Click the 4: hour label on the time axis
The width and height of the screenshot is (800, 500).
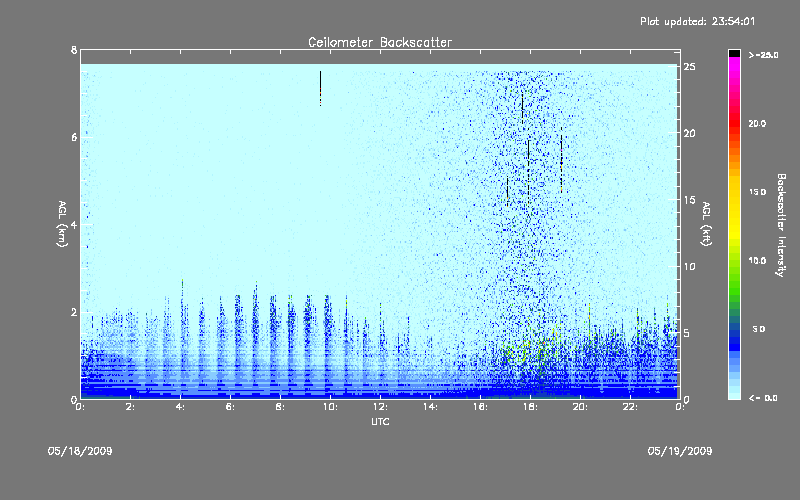click(x=181, y=407)
